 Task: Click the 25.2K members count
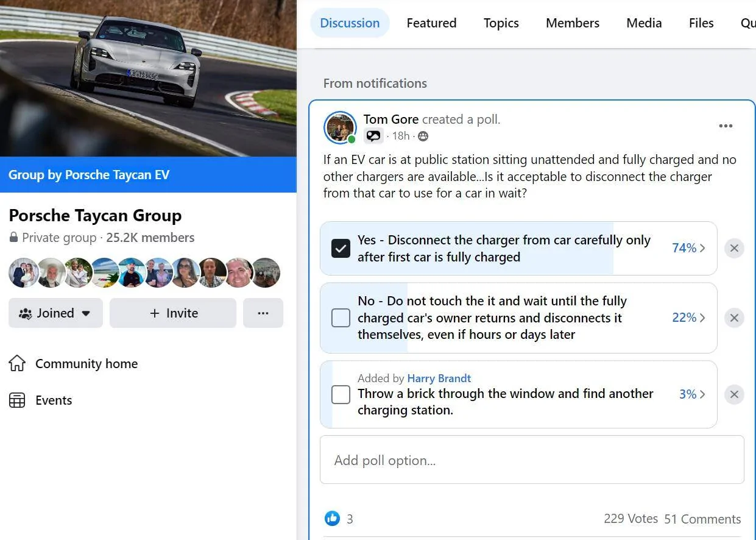(150, 238)
